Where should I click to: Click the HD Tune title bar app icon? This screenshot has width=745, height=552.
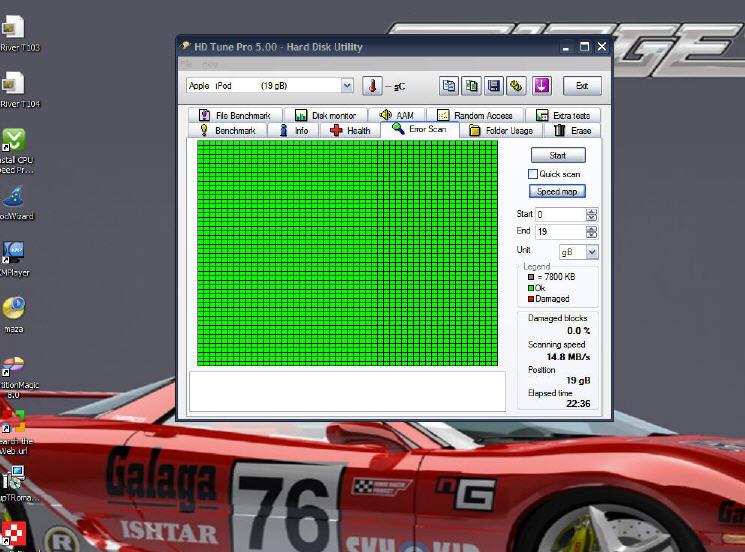point(186,46)
